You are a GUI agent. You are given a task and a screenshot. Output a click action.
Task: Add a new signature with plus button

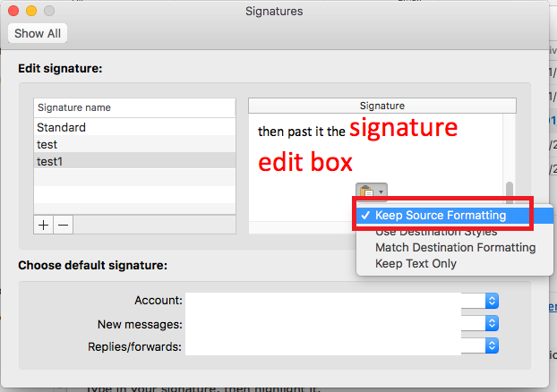pyautogui.click(x=43, y=226)
